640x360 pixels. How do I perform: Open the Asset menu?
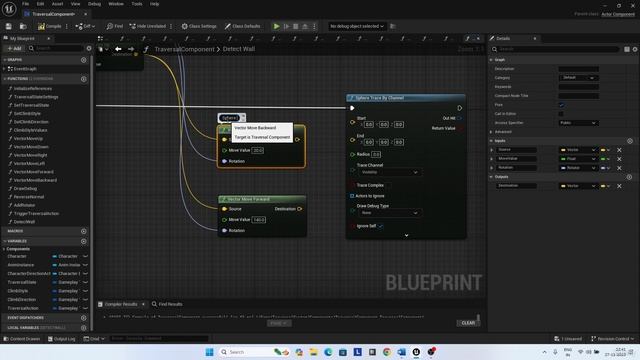coord(57,4)
